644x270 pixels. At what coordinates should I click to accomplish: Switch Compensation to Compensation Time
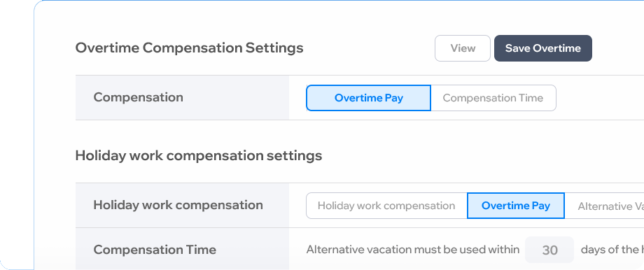pos(493,98)
